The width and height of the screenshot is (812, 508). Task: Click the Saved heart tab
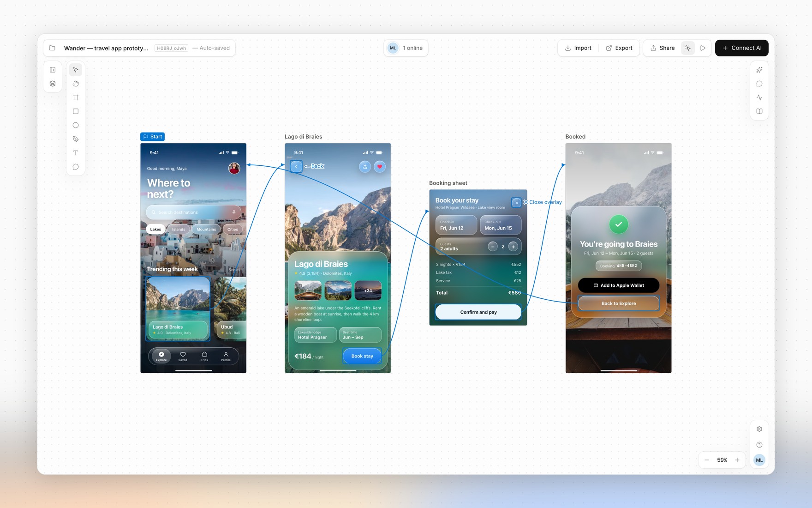point(183,356)
